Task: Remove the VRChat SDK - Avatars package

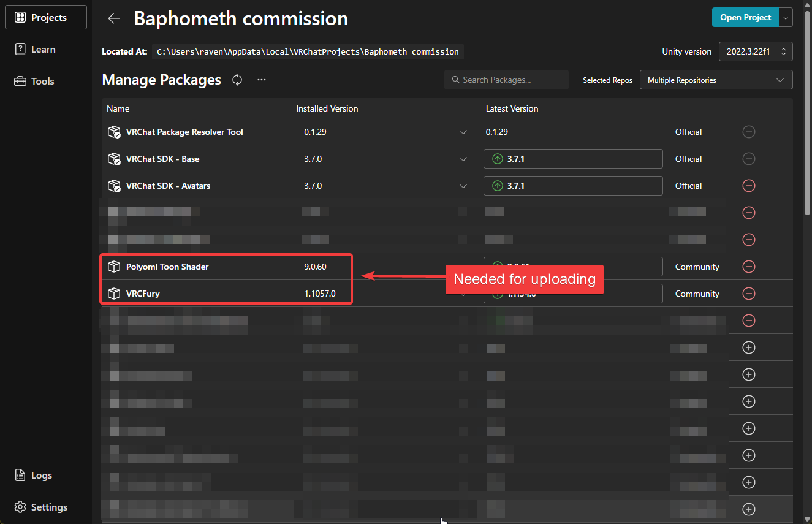Action: point(748,186)
